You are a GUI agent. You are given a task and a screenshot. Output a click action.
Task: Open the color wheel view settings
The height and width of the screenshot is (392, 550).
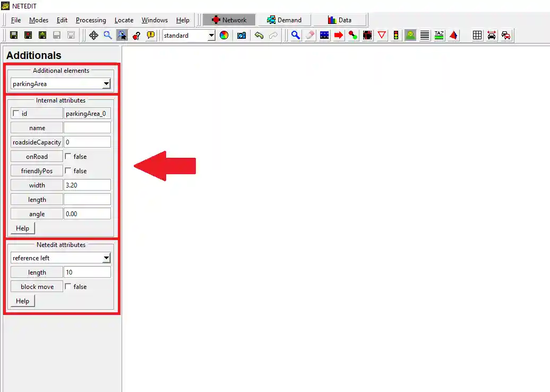pos(224,36)
